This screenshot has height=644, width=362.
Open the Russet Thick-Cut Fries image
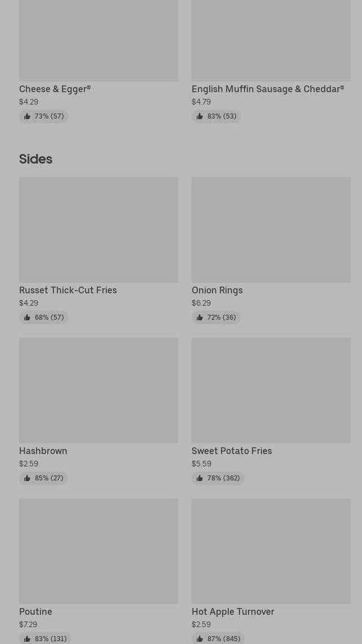pyautogui.click(x=98, y=230)
